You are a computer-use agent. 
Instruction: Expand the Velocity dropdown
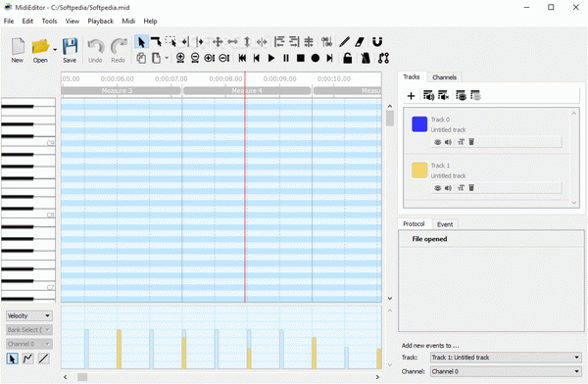click(28, 315)
